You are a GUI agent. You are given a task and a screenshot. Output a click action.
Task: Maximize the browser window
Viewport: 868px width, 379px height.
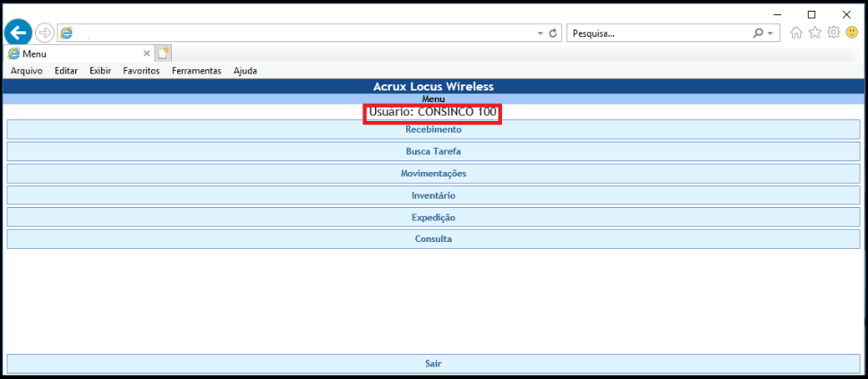[812, 14]
